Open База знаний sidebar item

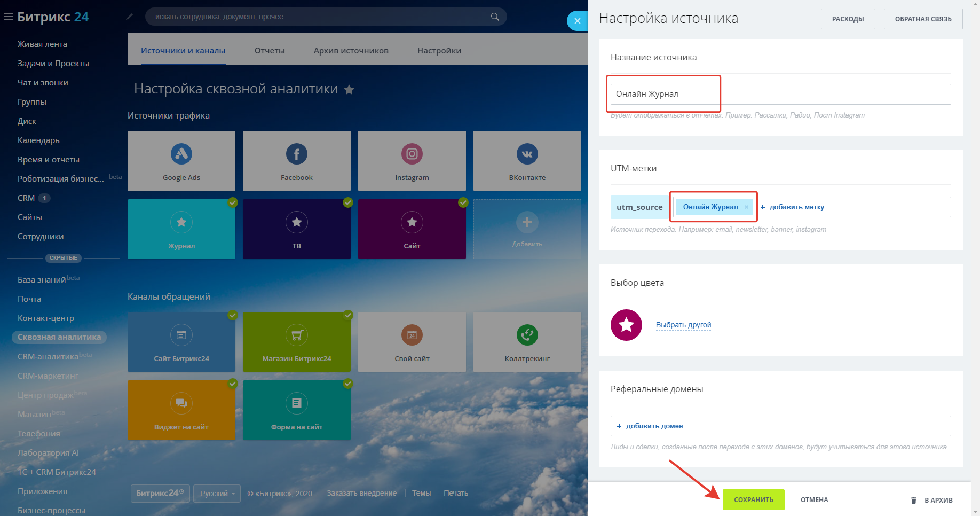42,280
